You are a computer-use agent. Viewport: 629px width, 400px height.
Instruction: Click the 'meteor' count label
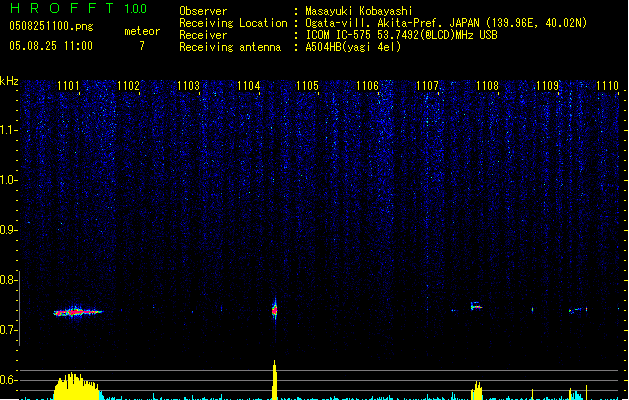[x=142, y=31]
